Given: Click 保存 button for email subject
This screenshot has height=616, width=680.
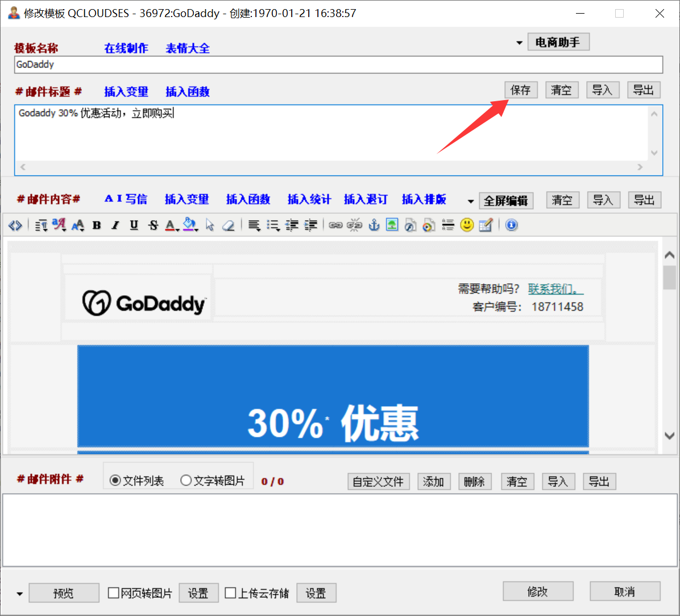Looking at the screenshot, I should pos(520,90).
